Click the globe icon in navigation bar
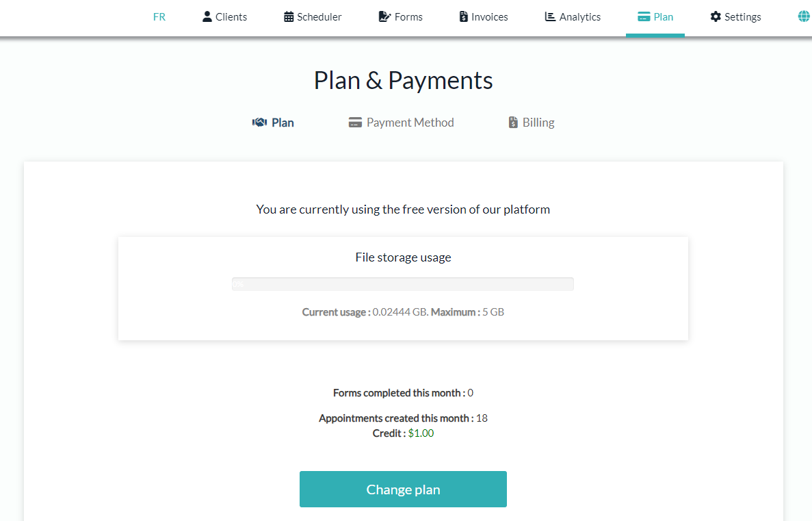This screenshot has height=521, width=812. click(x=804, y=16)
